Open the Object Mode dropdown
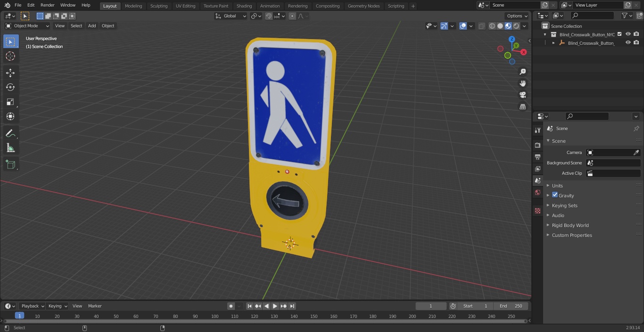This screenshot has width=644, height=332. (27, 26)
